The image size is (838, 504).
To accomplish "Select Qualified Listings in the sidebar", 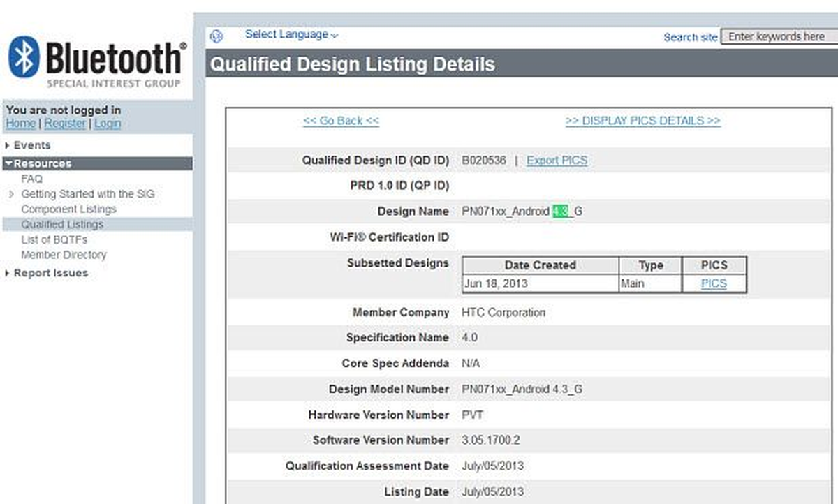I will pyautogui.click(x=62, y=224).
